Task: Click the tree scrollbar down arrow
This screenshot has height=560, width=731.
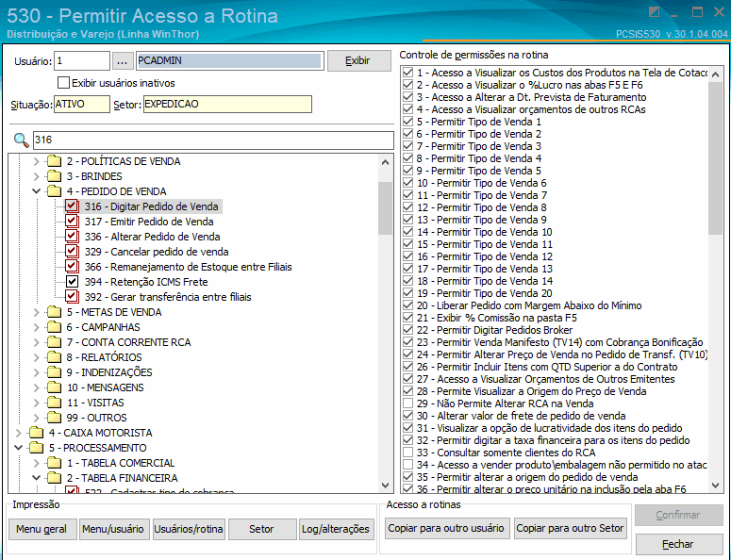Action: pyautogui.click(x=385, y=485)
